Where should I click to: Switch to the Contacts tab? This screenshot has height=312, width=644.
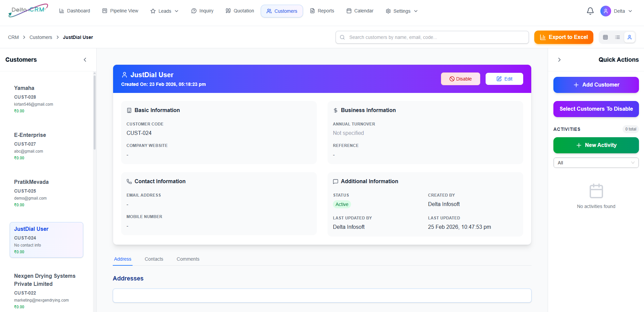154,259
